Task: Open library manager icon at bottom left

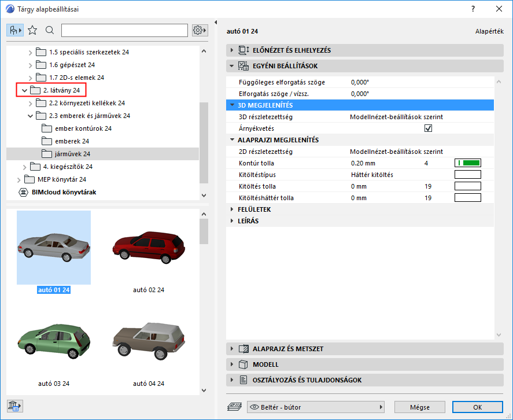Action: pos(14,406)
